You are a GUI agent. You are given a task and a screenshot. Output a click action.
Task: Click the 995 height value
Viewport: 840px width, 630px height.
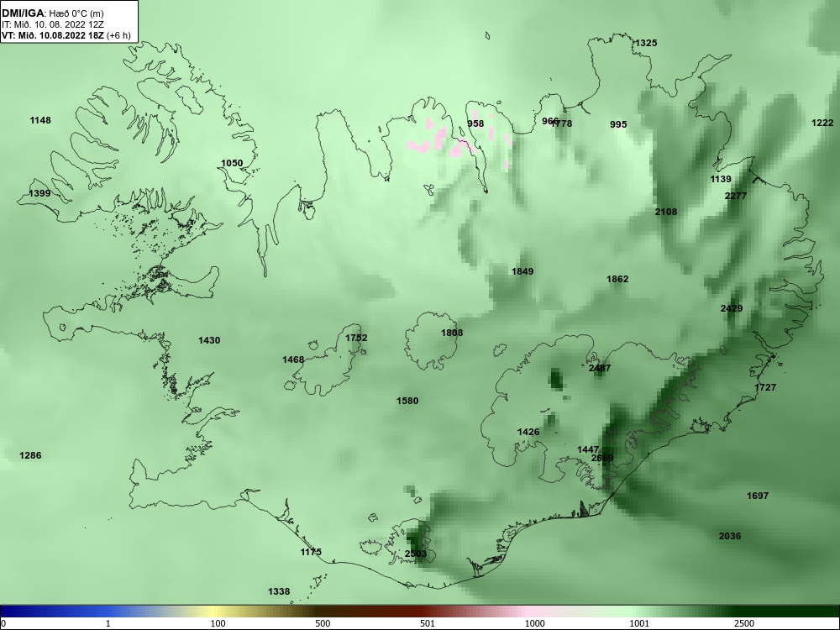tap(618, 124)
